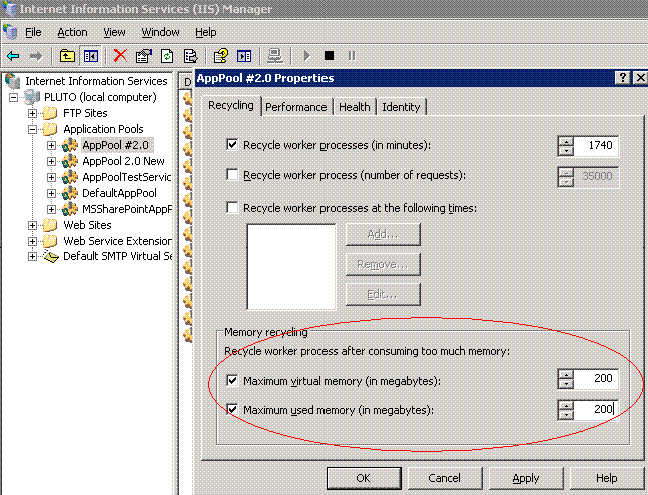Click the Start item play icon
Image resolution: width=648 pixels, height=495 pixels.
tap(306, 55)
